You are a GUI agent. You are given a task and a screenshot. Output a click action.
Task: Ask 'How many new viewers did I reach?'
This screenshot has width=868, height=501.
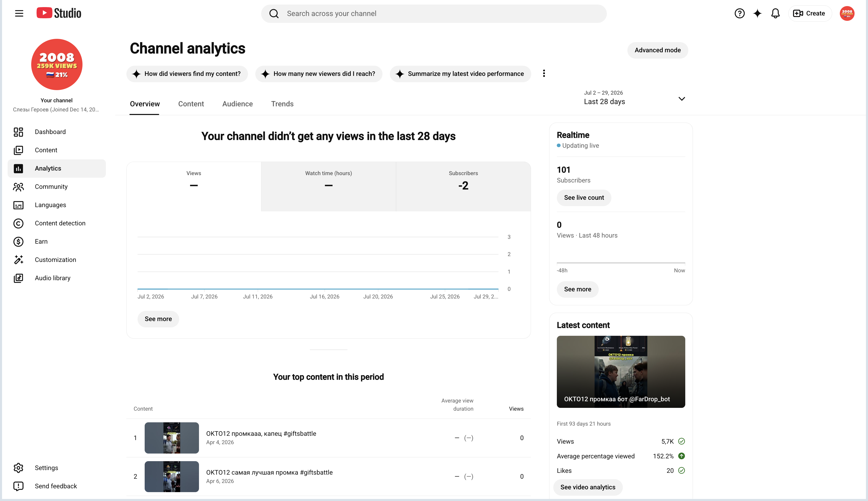pos(319,74)
